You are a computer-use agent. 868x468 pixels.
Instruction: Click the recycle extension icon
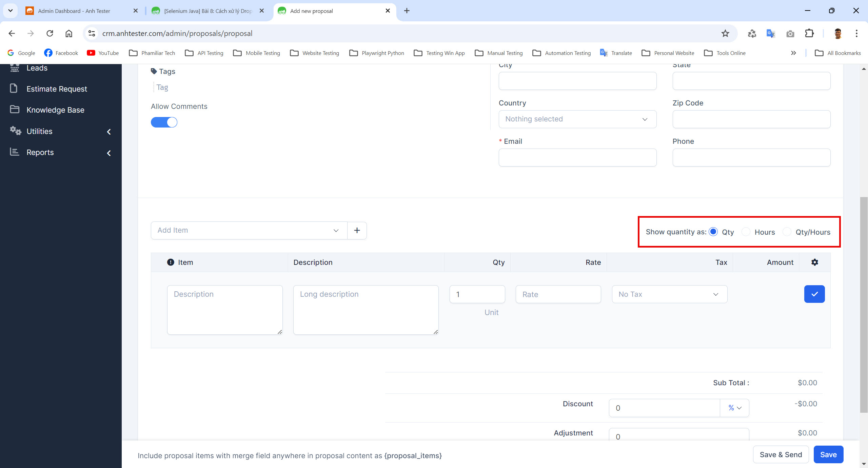752,33
